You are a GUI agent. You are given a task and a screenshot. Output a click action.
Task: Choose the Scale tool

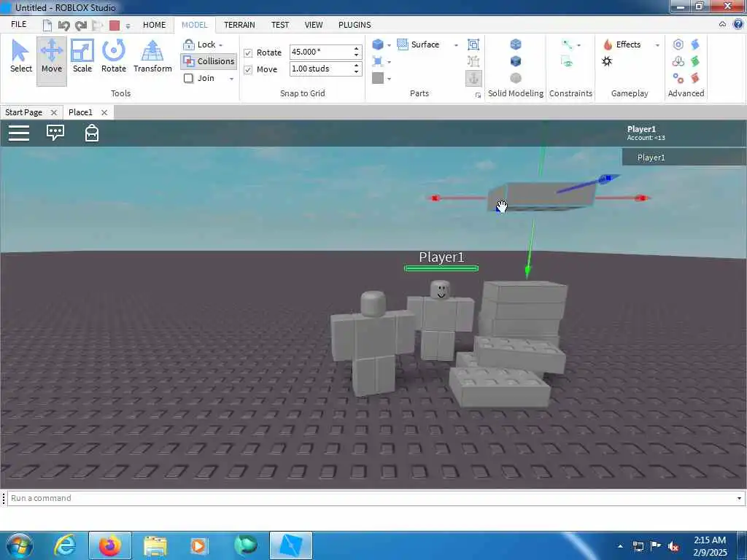(x=82, y=57)
